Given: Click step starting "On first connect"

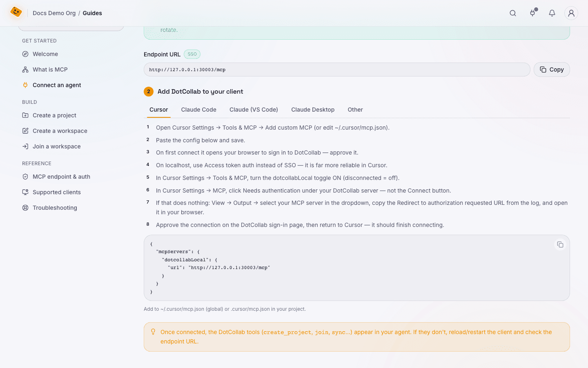Looking at the screenshot, I should click(257, 153).
